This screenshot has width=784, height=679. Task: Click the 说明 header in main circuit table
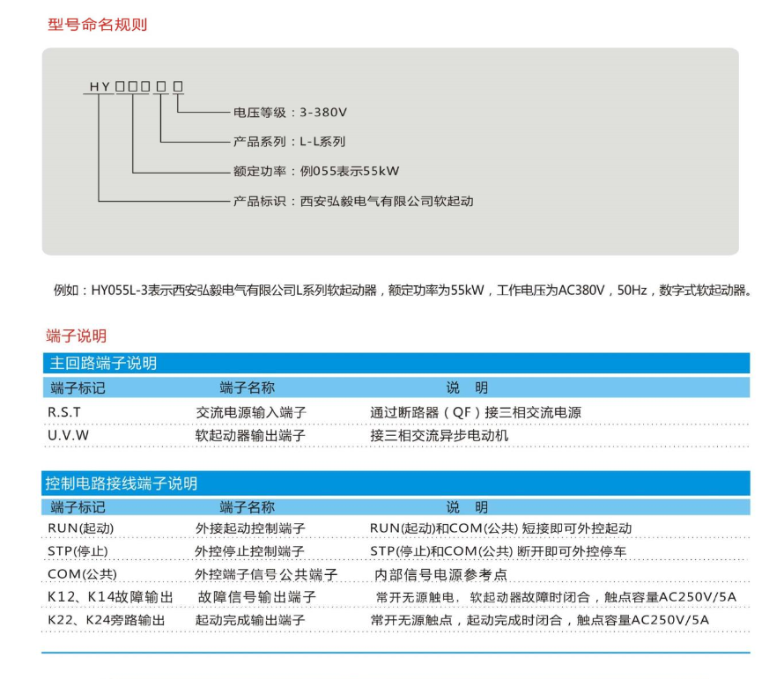[x=467, y=387]
